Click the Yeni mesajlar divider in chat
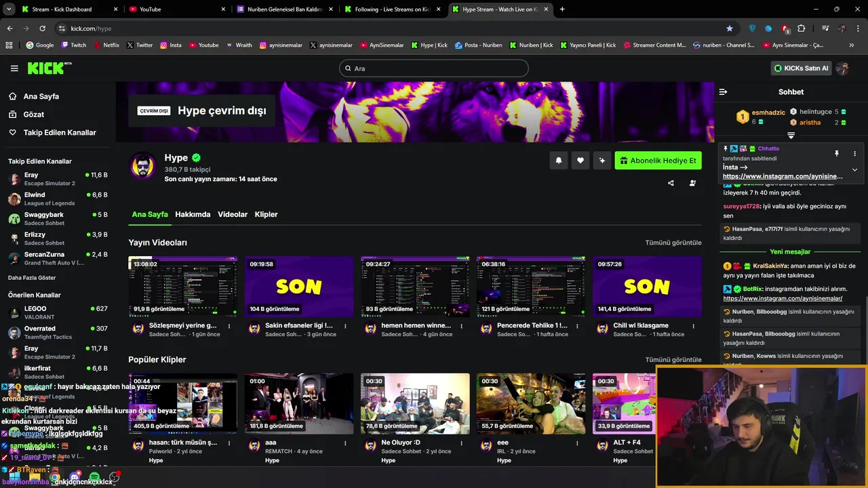This screenshot has width=868, height=488. tap(790, 252)
